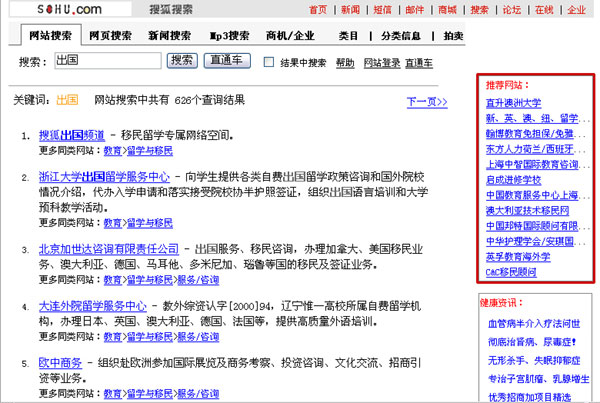Open health link 无形杀手、失眠抑郁症

coord(534,361)
